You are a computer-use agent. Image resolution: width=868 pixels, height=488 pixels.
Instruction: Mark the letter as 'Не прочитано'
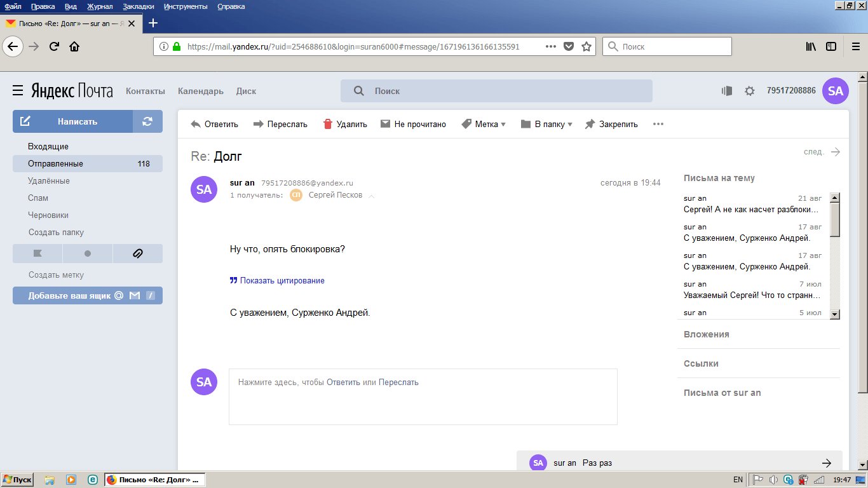point(413,124)
